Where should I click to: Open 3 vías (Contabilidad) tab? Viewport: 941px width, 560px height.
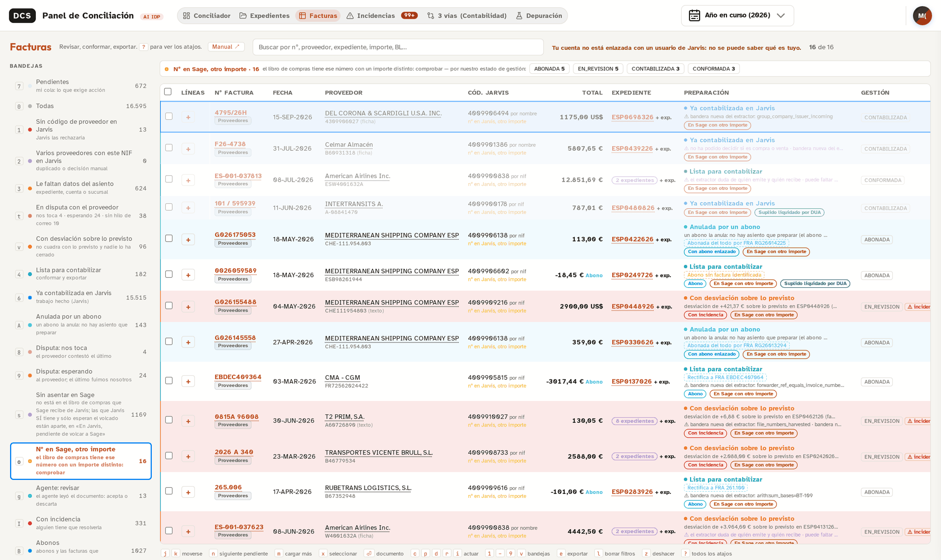point(467,16)
